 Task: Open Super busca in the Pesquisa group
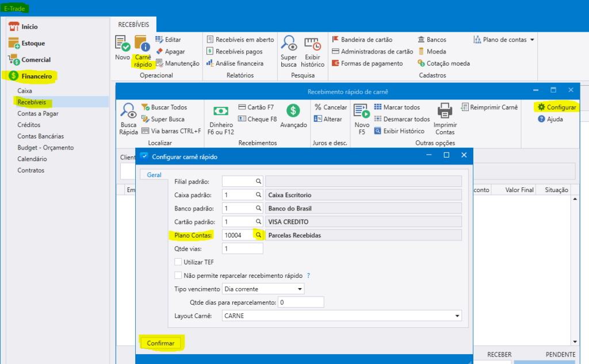(x=289, y=44)
